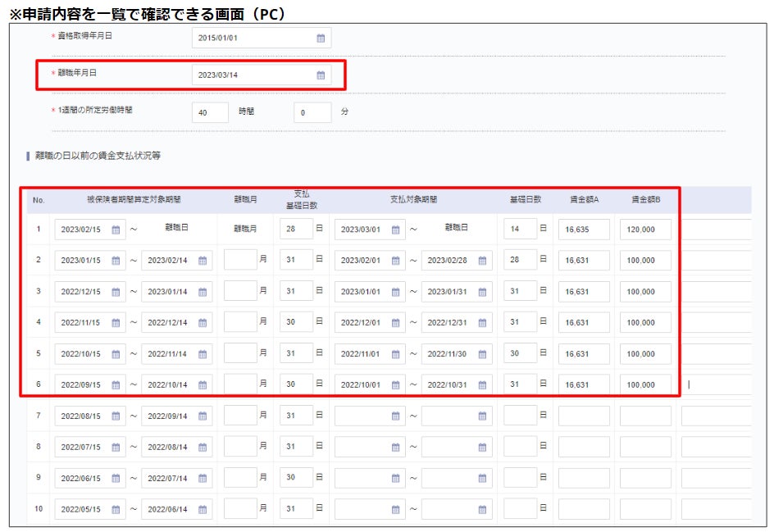Open calendar icon beside 2022/07/15 in row 8
Screen dimensions: 774x532
pos(116,447)
